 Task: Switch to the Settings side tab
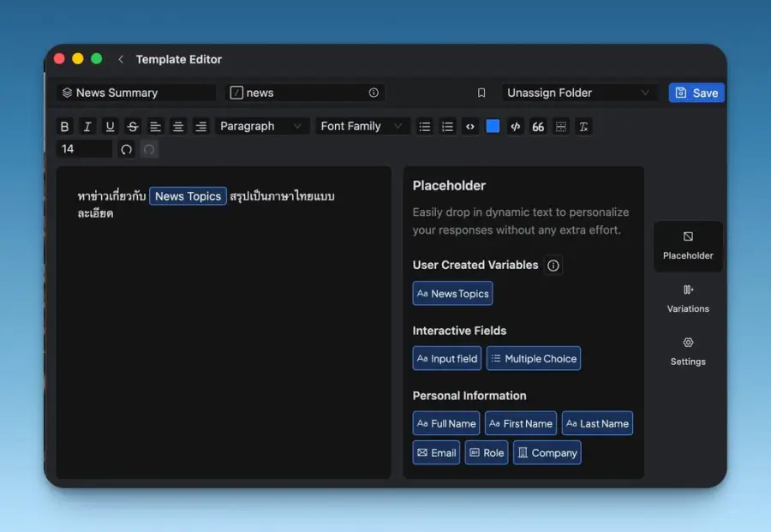(x=688, y=351)
